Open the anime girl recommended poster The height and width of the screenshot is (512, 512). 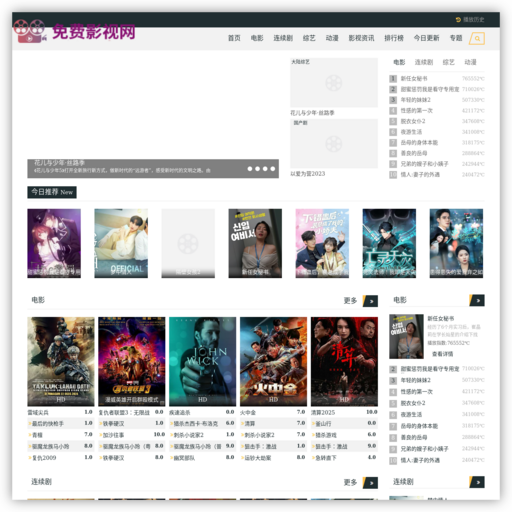click(54, 243)
